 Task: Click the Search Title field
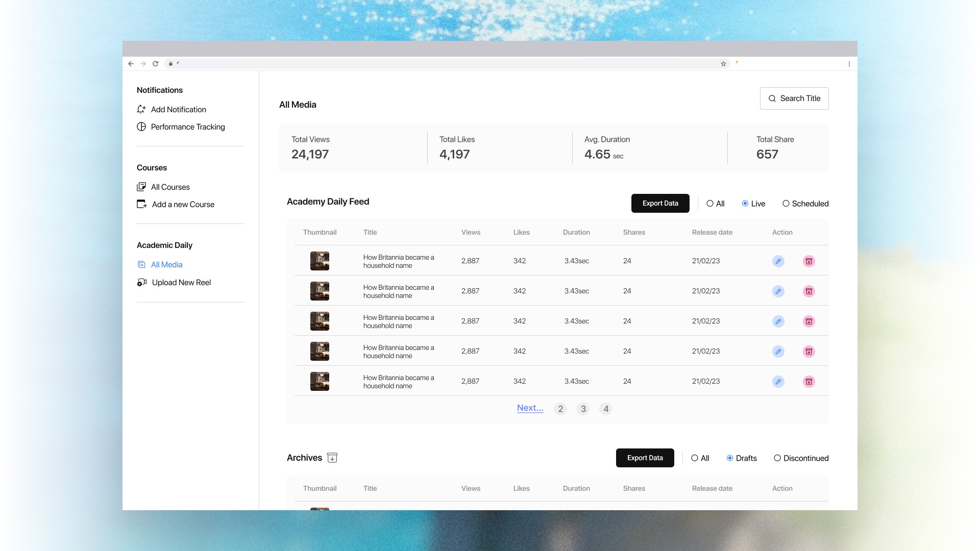coord(794,98)
